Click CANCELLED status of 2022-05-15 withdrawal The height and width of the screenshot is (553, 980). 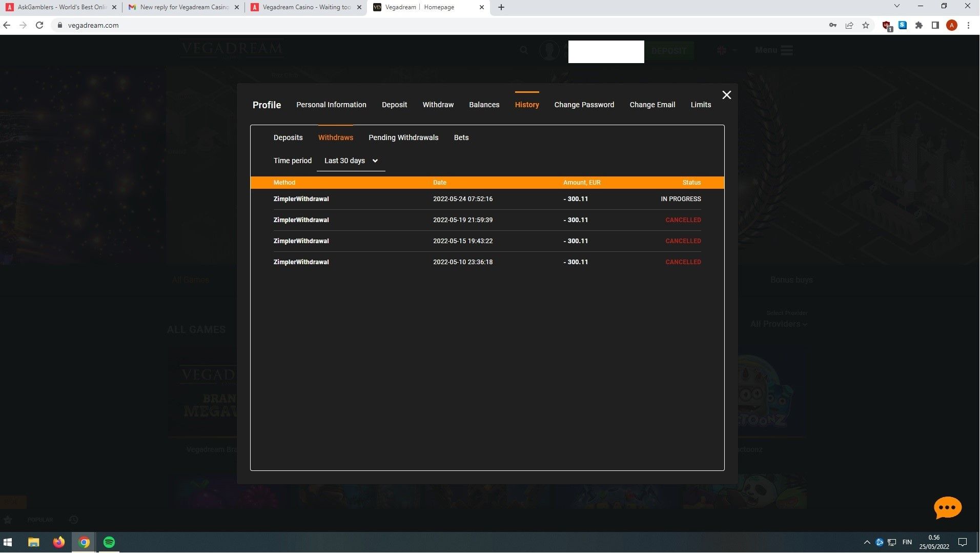(683, 241)
